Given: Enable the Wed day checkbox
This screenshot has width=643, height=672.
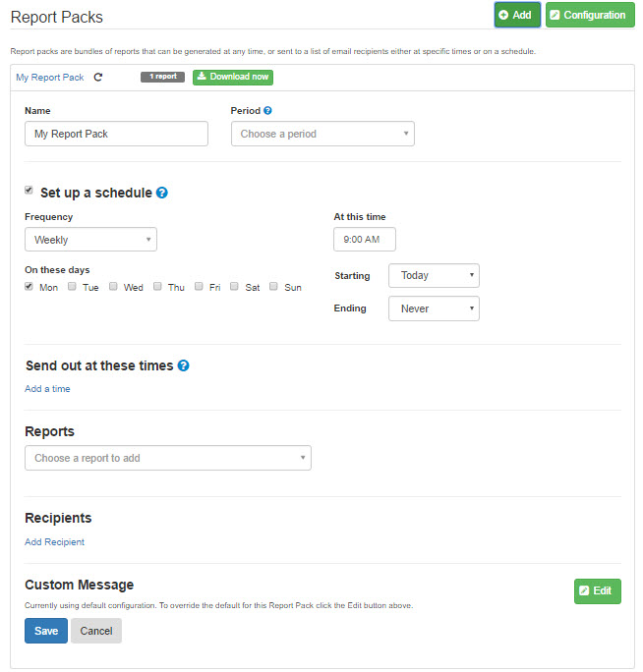Looking at the screenshot, I should click(113, 286).
